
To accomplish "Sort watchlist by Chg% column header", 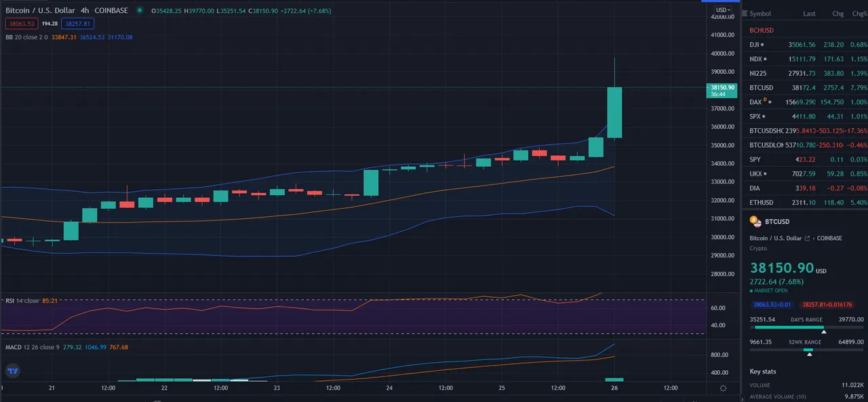I will (860, 14).
